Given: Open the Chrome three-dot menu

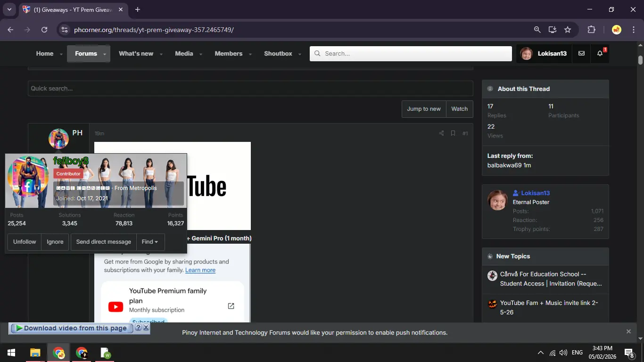Looking at the screenshot, I should click(633, 30).
